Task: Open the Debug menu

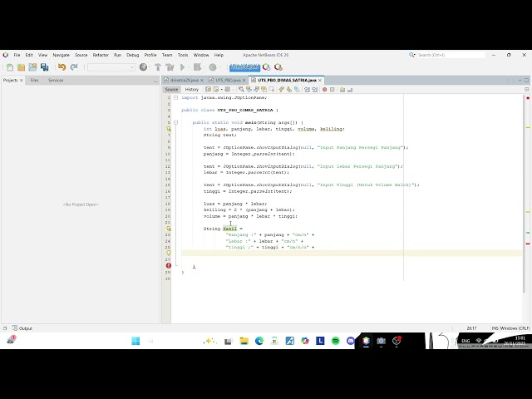Action: (x=133, y=55)
